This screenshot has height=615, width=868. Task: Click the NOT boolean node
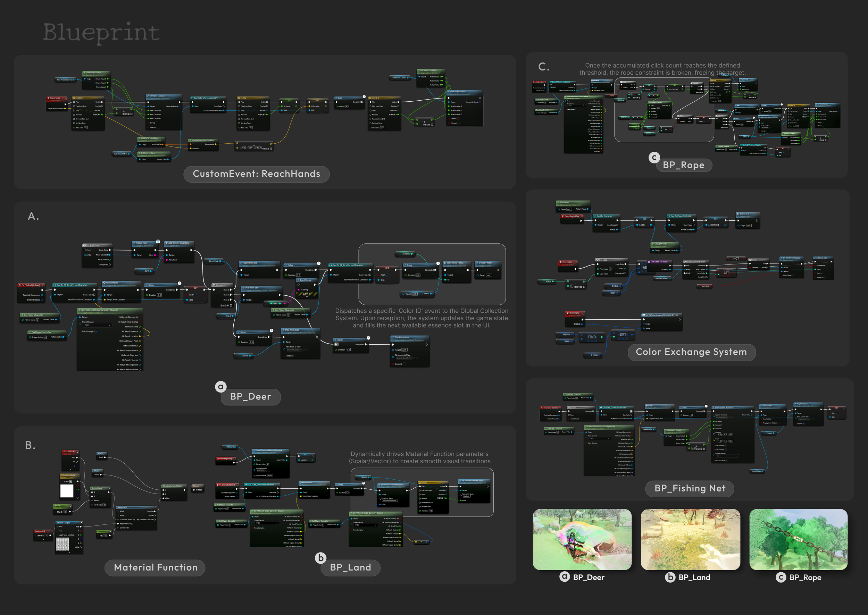coord(736,259)
